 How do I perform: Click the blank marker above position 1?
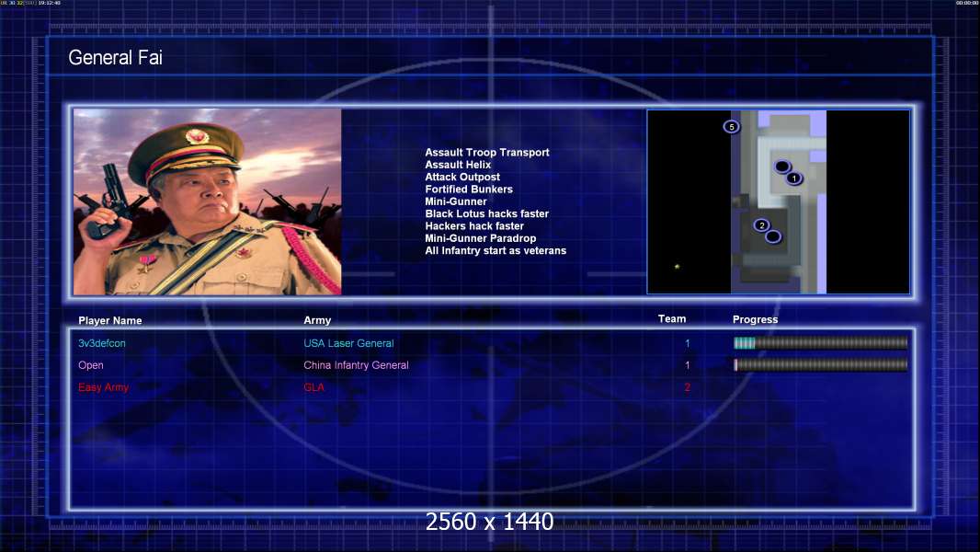(x=781, y=167)
